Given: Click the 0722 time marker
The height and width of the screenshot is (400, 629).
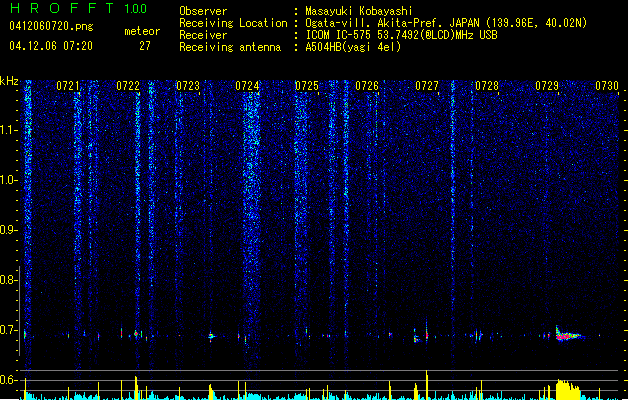Looking at the screenshot, I should (128, 86).
